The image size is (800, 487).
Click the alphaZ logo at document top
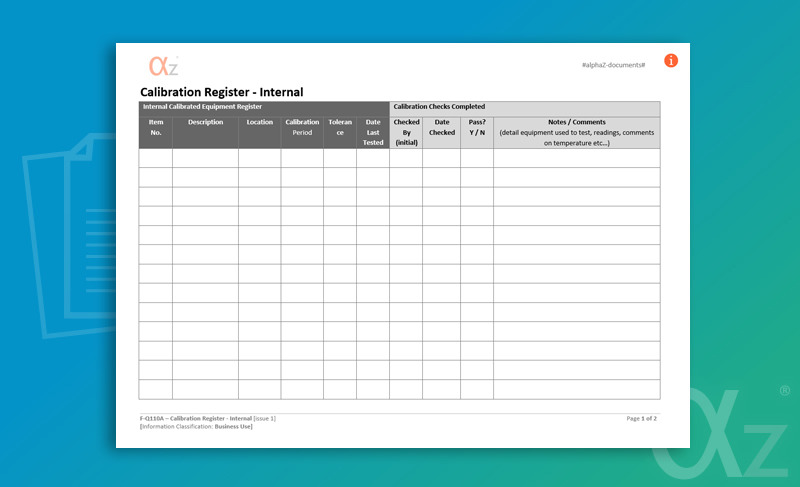click(163, 66)
